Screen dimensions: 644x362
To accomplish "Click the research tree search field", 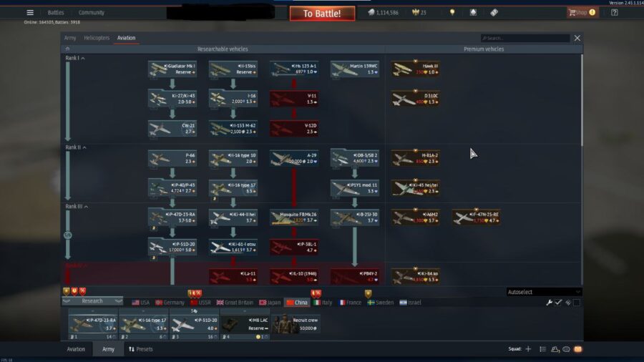I will pos(526,38).
